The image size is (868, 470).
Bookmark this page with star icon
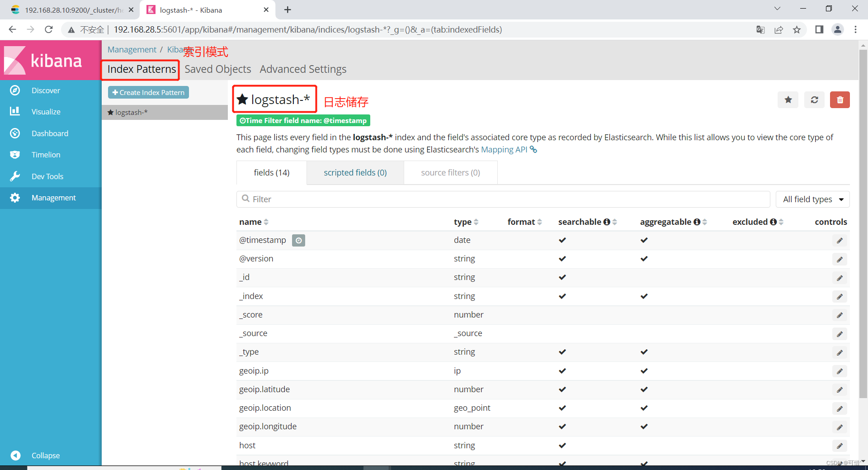pyautogui.click(x=797, y=29)
